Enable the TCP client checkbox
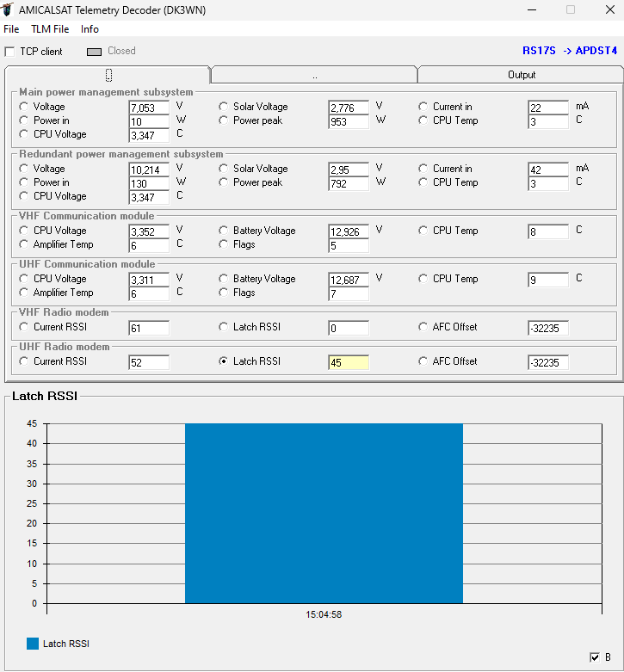 9,52
